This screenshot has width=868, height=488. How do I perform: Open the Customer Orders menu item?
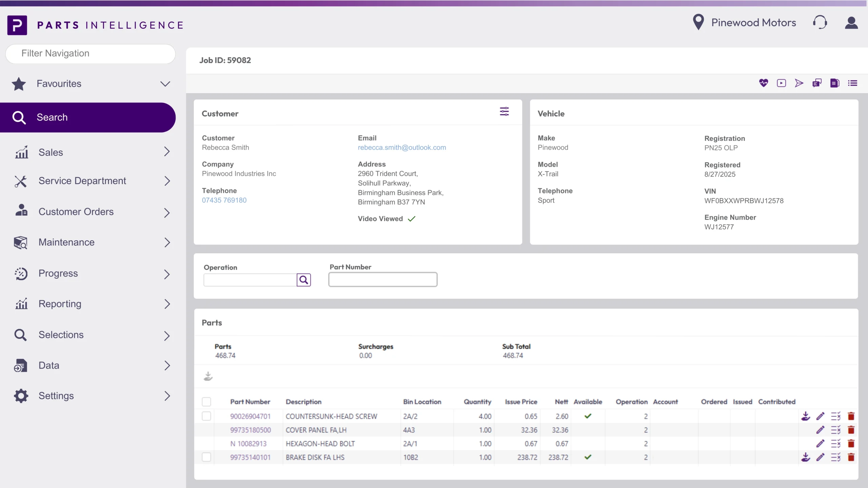(76, 212)
